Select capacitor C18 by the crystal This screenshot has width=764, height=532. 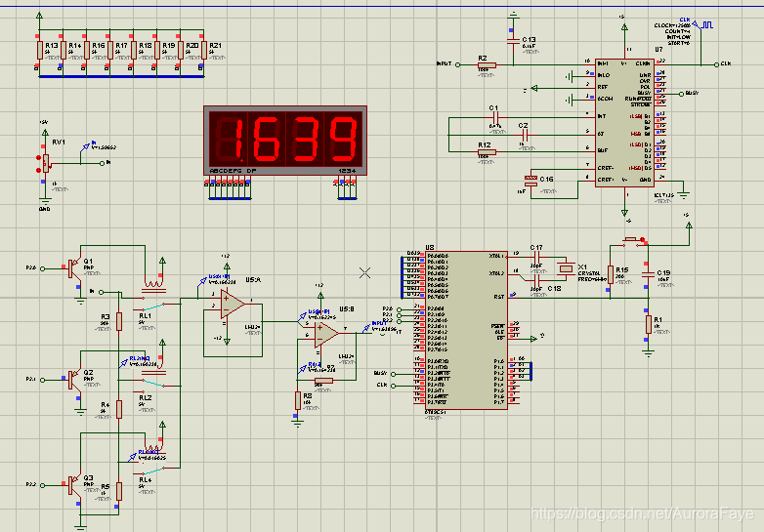tap(536, 281)
